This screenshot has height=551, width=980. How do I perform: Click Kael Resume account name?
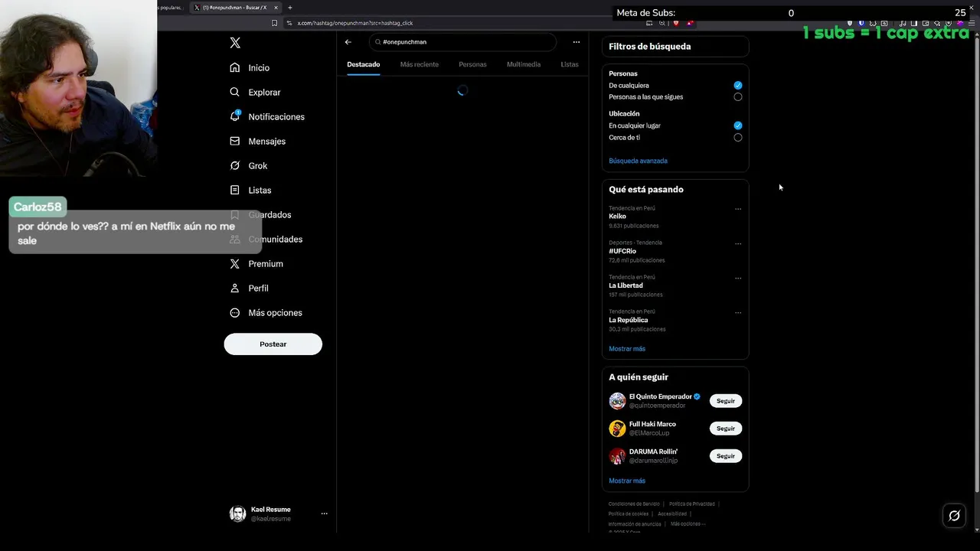[271, 510]
